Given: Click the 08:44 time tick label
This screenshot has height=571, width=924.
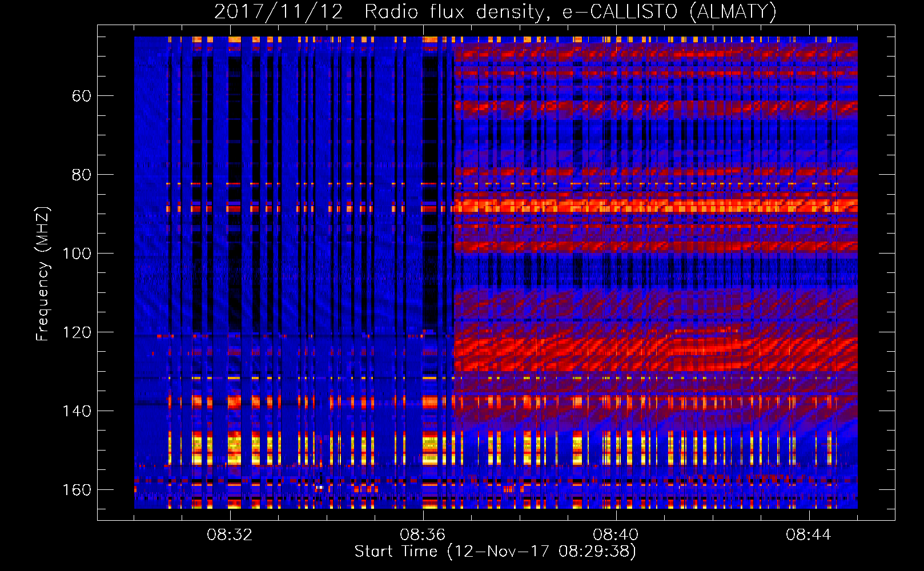Looking at the screenshot, I should (809, 535).
